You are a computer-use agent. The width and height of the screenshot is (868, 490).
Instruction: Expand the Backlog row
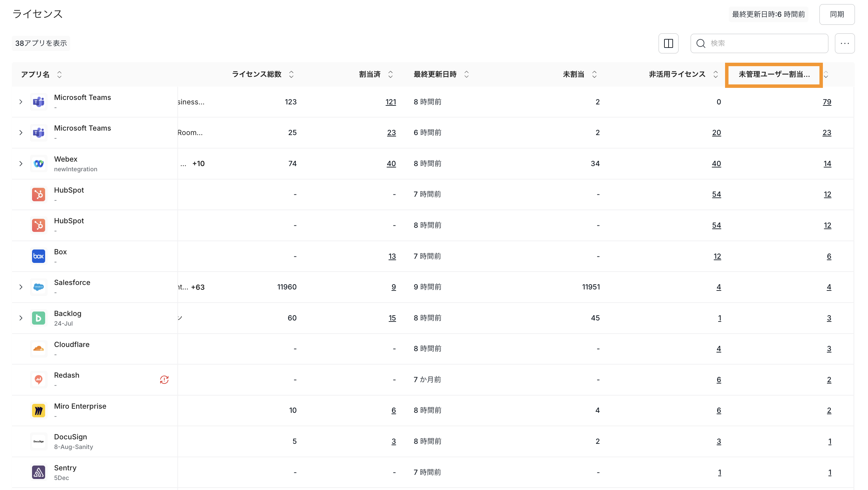(21, 317)
